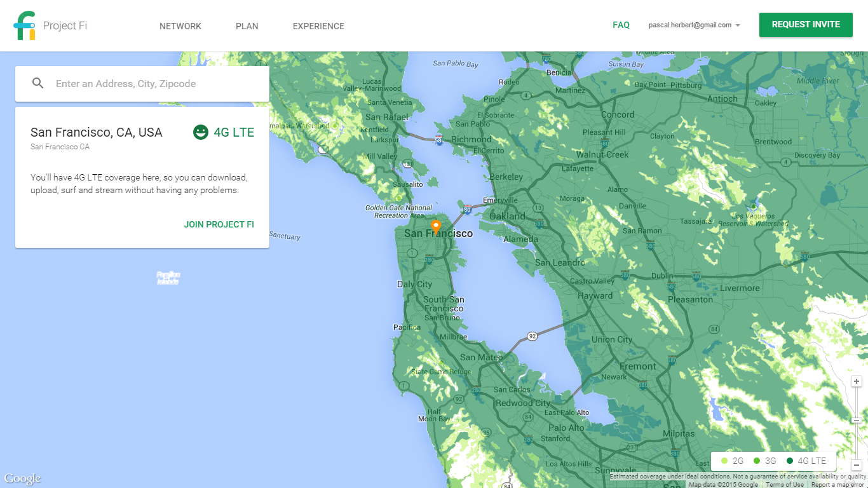
Task: Go to the PLAN page
Action: [x=247, y=26]
